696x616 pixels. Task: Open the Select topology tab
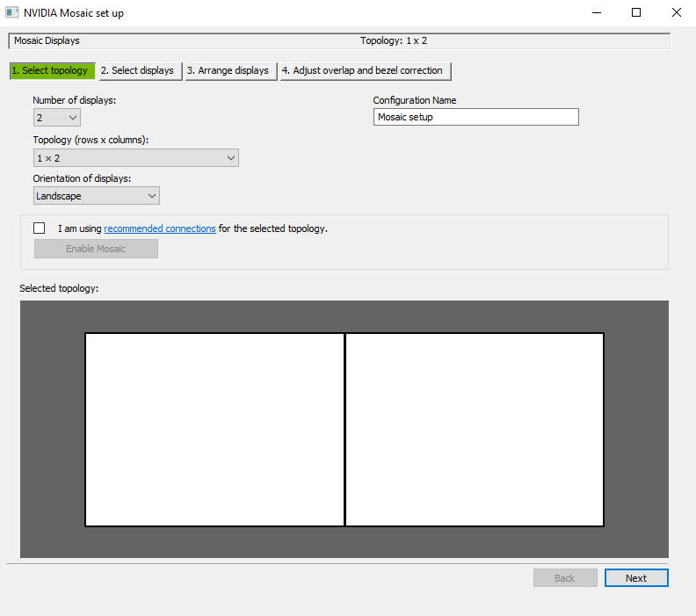coord(53,71)
